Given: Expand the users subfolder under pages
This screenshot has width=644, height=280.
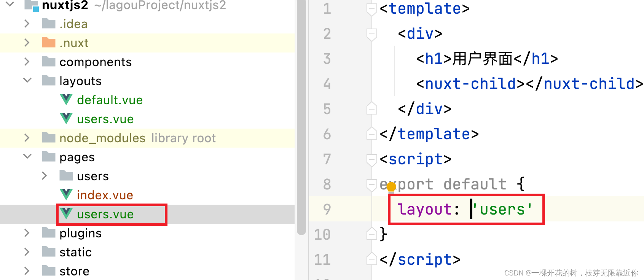Looking at the screenshot, I should pos(44,176).
